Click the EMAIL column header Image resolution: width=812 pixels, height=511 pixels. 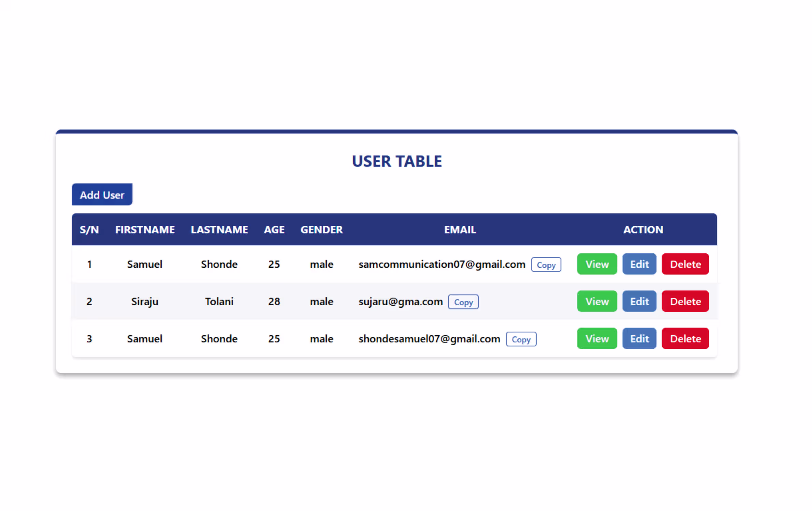point(460,230)
